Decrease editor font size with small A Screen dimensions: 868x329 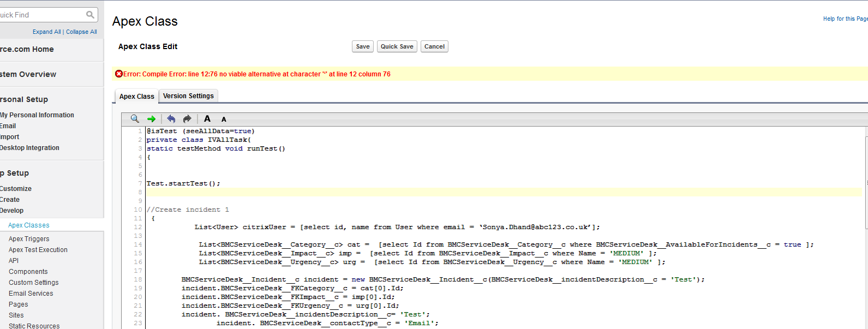tap(224, 119)
